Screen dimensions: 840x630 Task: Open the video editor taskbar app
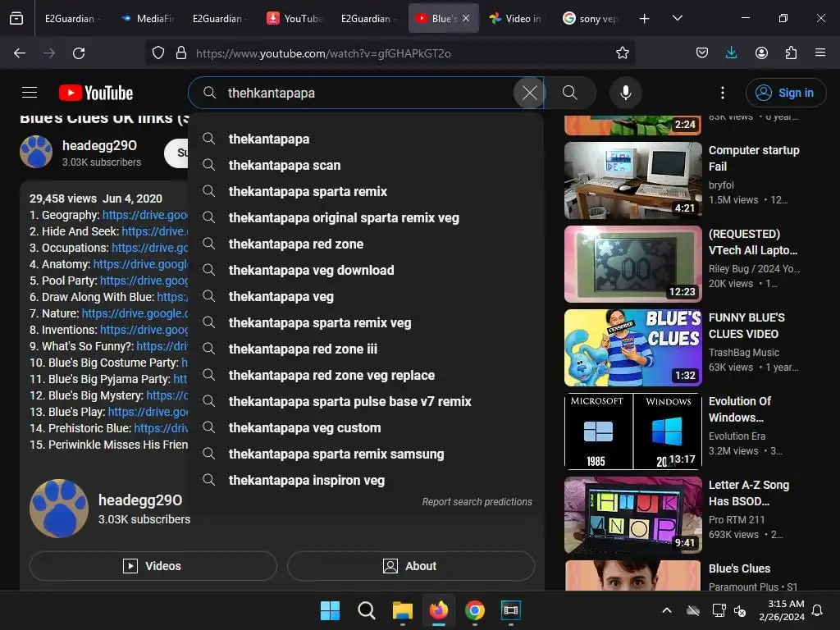coord(510,610)
